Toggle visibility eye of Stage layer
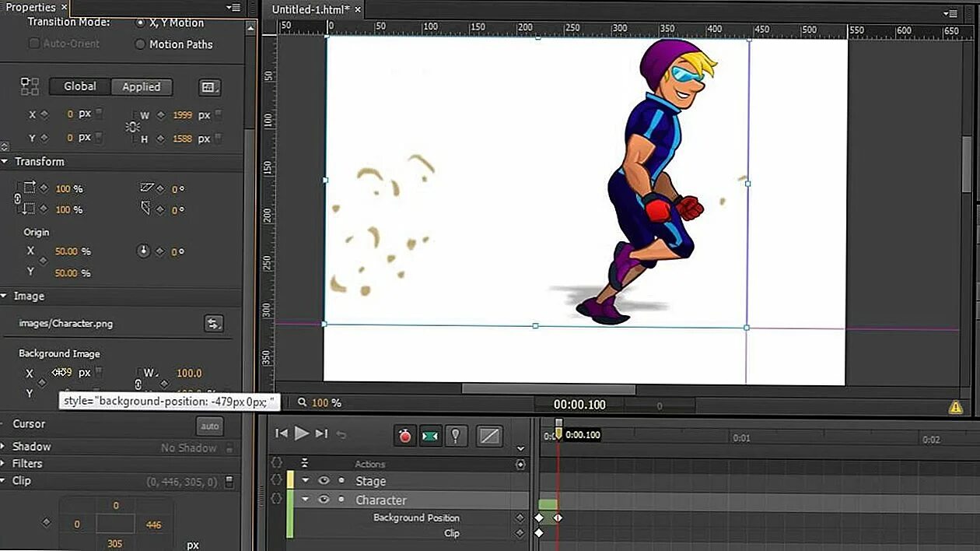This screenshot has width=980, height=551. coord(324,481)
